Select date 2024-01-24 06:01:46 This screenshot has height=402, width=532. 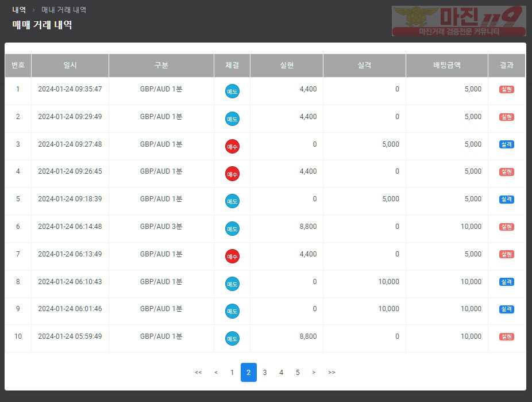click(x=70, y=309)
